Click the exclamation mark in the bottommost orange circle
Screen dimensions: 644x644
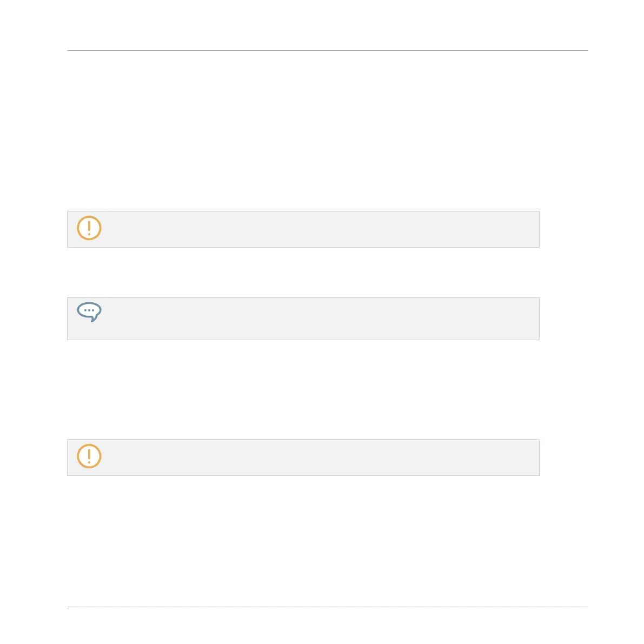[89, 456]
